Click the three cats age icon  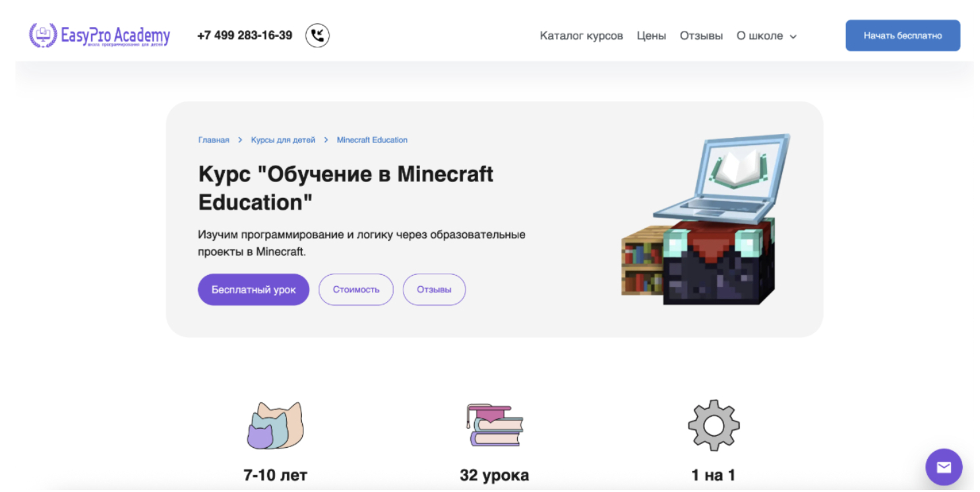pos(274,425)
